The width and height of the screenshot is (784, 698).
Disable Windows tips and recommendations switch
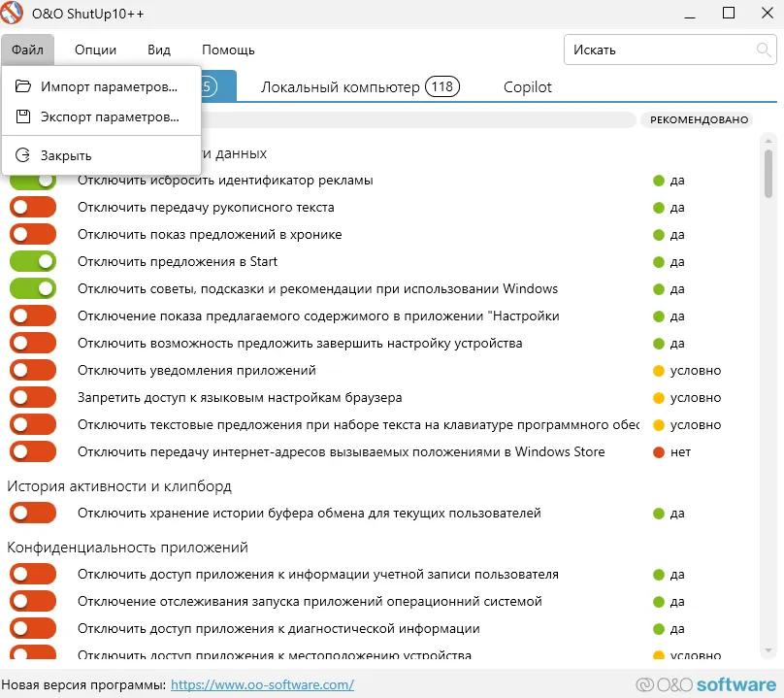33,289
